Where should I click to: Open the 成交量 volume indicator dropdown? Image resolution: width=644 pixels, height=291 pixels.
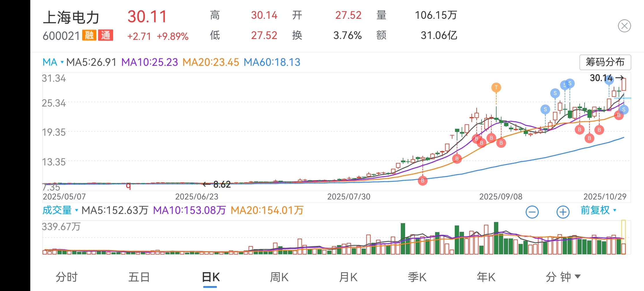coord(60,210)
